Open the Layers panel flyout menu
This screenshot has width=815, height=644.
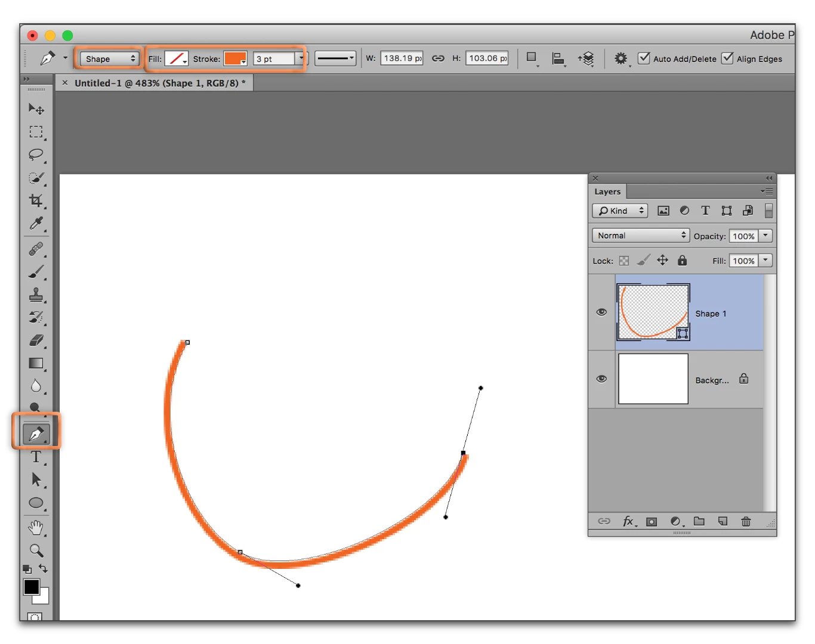point(767,191)
